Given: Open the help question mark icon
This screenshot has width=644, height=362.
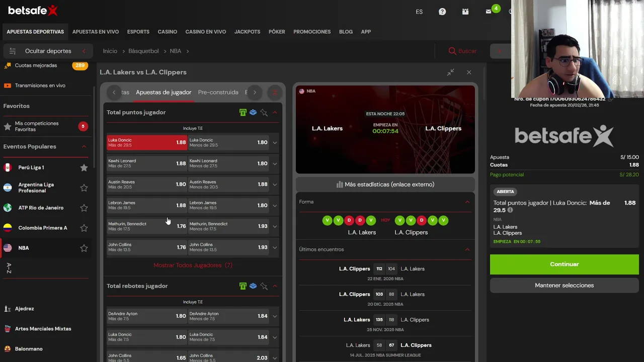Looking at the screenshot, I should click(x=442, y=12).
